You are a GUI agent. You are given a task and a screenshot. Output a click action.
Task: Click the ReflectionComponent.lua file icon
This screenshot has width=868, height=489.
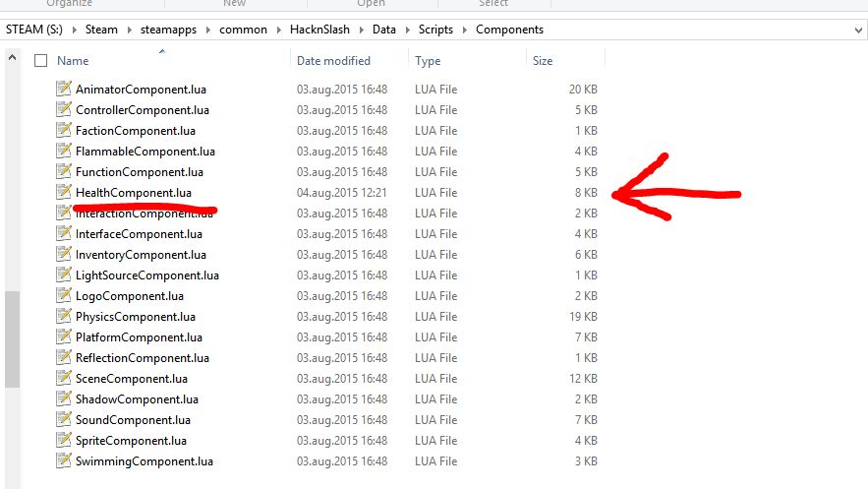[x=64, y=357]
